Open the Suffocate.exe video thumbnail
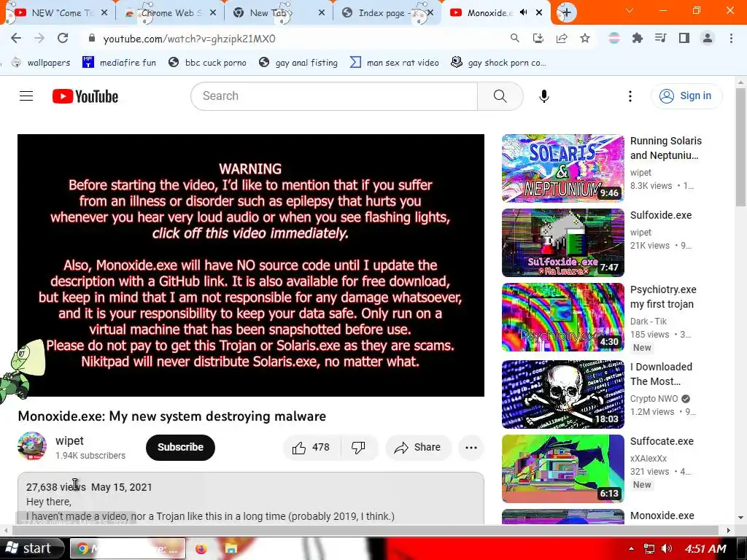The width and height of the screenshot is (747, 560). [562, 469]
